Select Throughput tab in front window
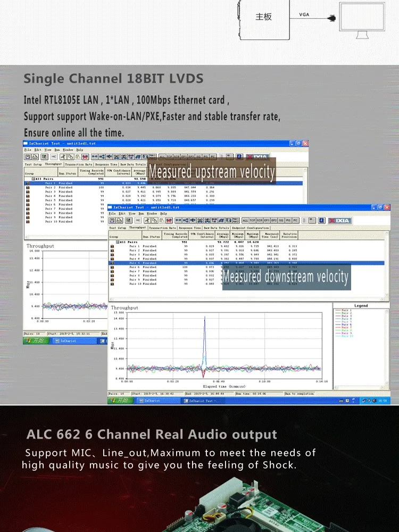Viewport: 399px width, 532px height. click(x=137, y=227)
